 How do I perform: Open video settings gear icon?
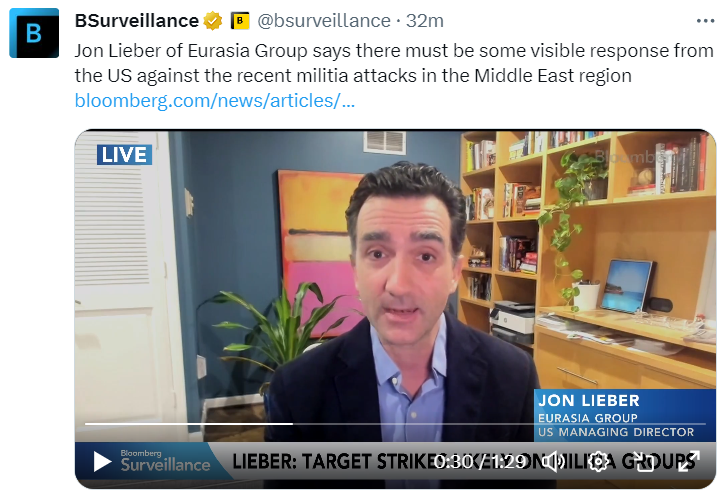click(x=598, y=462)
